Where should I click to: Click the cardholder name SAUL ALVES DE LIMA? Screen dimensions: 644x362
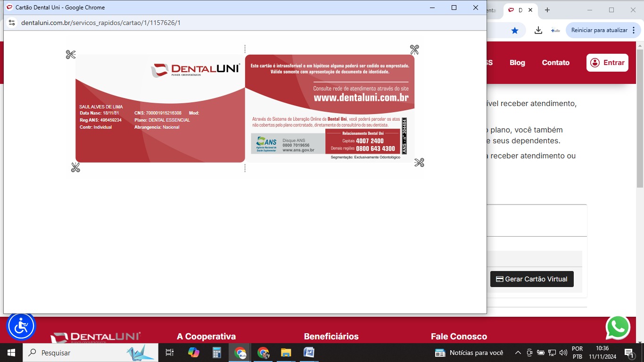pyautogui.click(x=101, y=107)
